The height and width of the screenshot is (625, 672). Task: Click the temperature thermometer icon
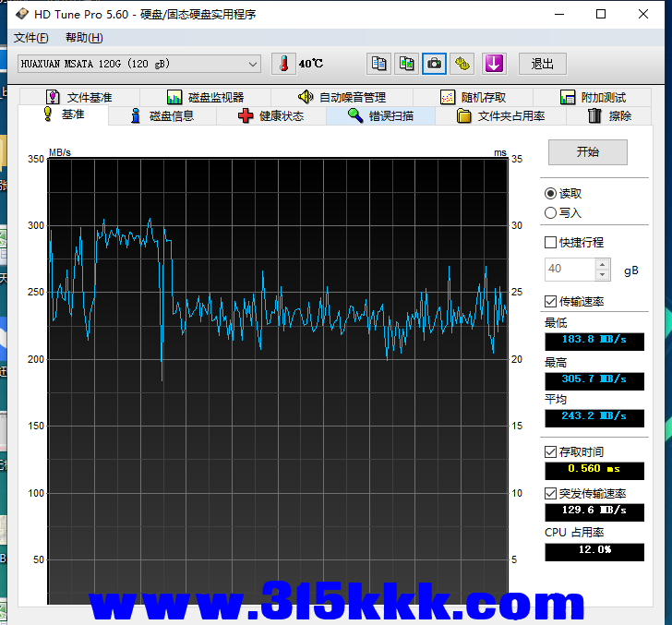[283, 64]
